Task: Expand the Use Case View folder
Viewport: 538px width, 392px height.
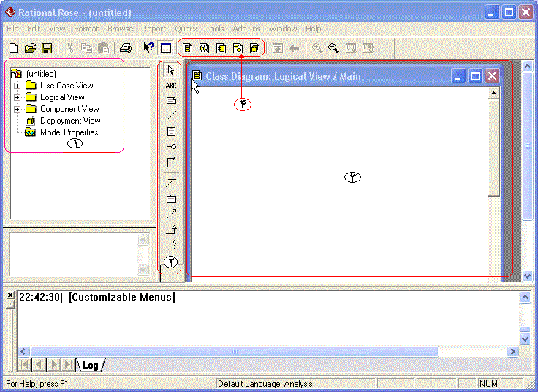Action: (x=17, y=86)
